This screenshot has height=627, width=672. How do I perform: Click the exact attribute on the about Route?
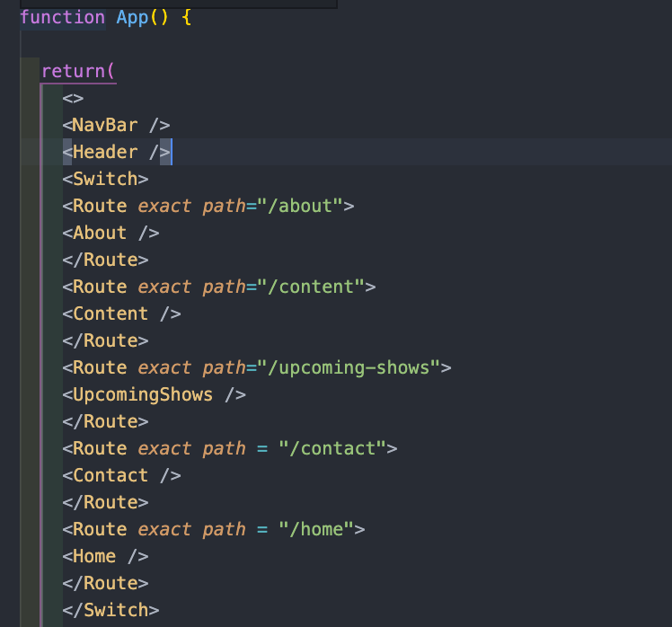point(164,206)
